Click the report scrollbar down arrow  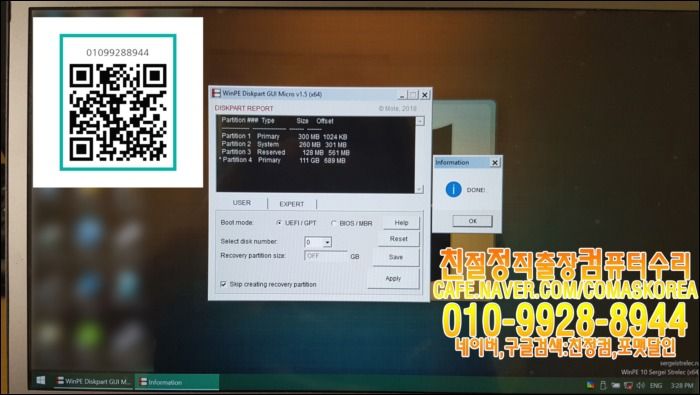pyautogui.click(x=419, y=189)
